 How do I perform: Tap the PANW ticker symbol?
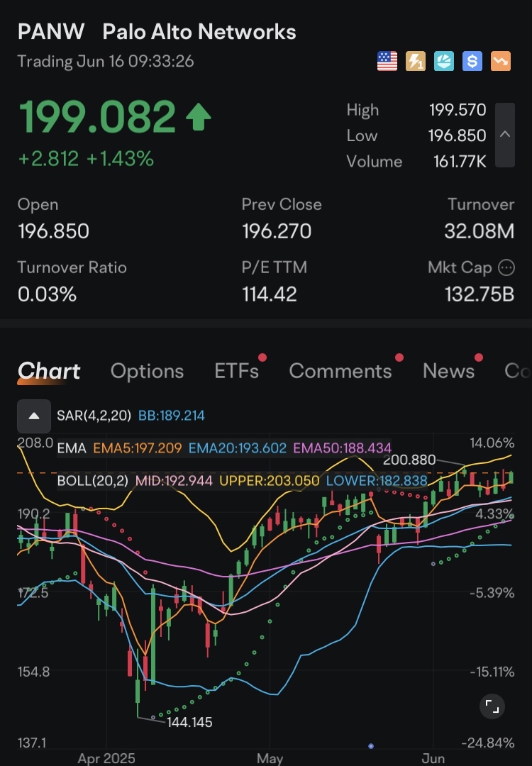51,32
